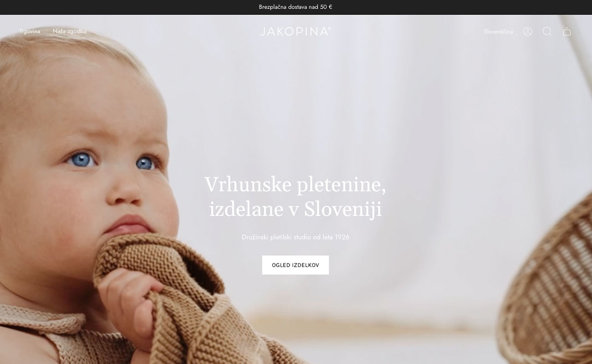Open the search magnifier icon
Image resolution: width=592 pixels, height=364 pixels.
(547, 31)
